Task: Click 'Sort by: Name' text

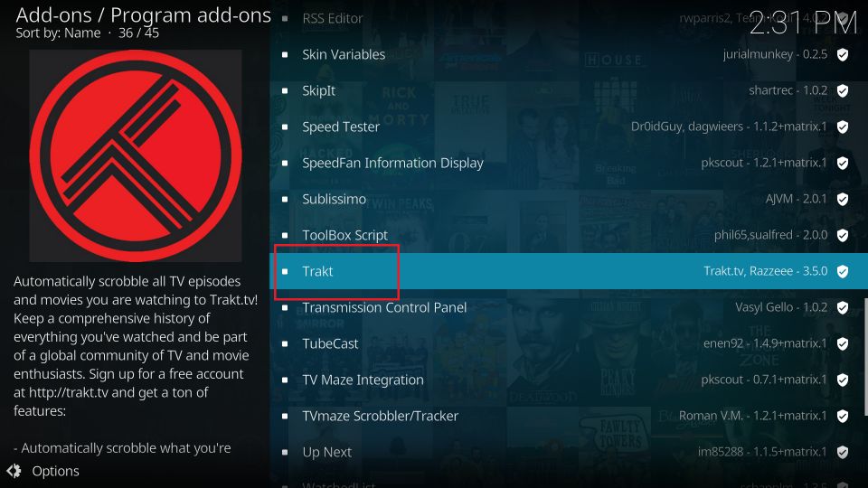Action: [58, 33]
